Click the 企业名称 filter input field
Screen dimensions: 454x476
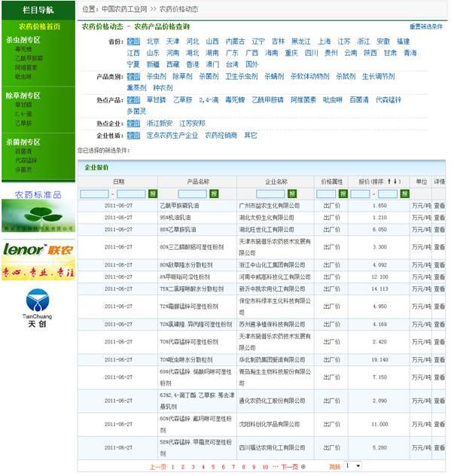point(270,194)
